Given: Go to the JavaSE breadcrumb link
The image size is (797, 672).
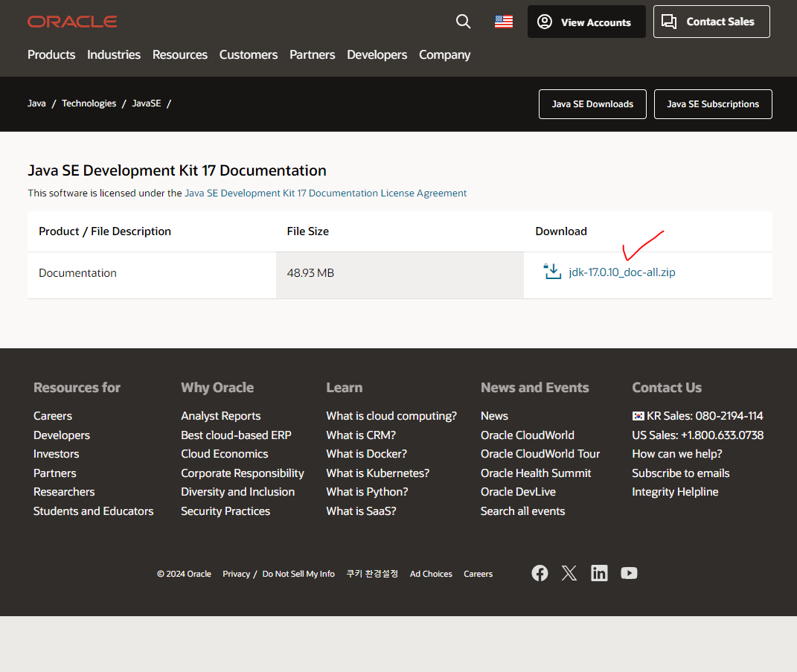Looking at the screenshot, I should [x=147, y=103].
